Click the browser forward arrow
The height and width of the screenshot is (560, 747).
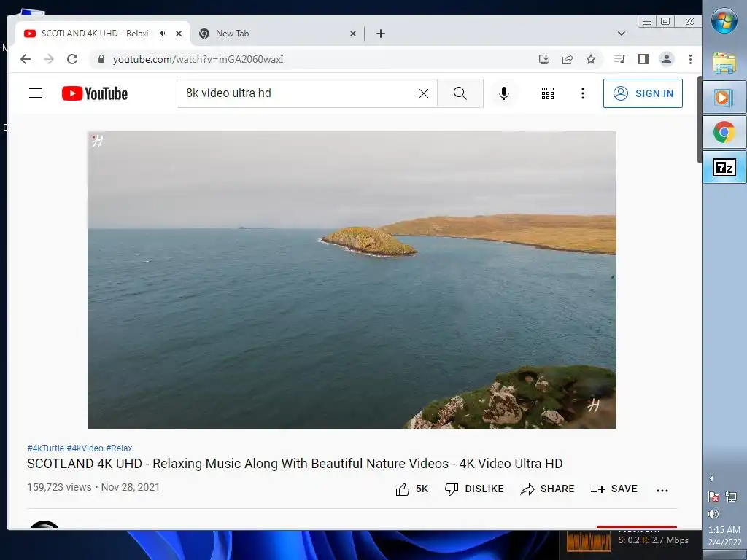point(49,59)
